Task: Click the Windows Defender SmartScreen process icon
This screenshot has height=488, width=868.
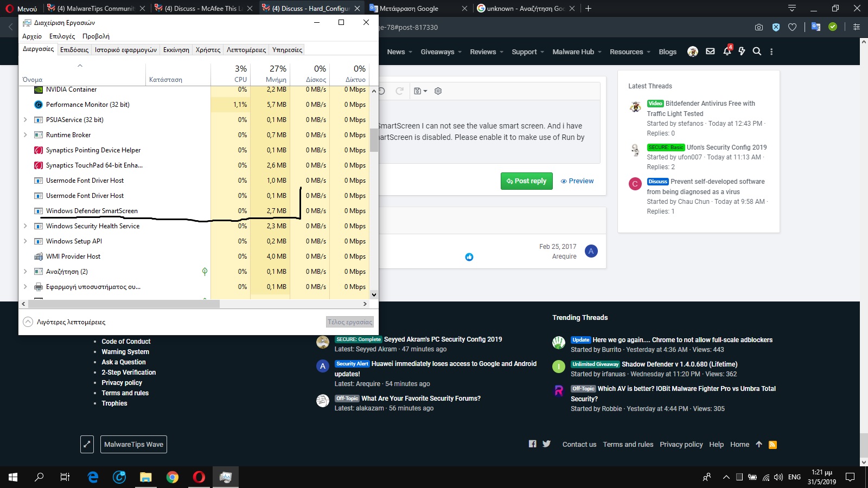Action: 39,211
